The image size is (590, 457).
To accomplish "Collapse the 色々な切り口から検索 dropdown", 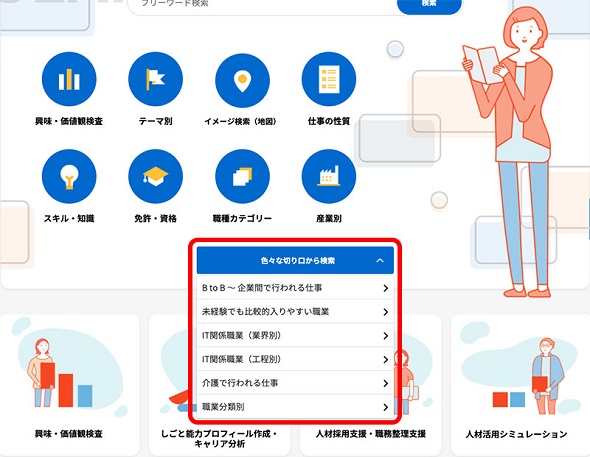I will (295, 260).
